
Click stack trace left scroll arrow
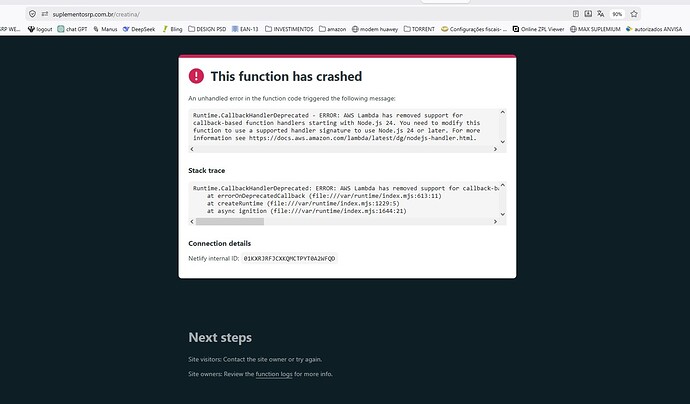click(192, 222)
